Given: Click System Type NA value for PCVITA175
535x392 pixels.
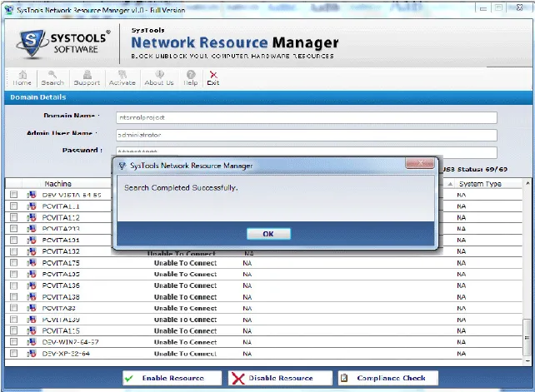Looking at the screenshot, I should pos(462,263).
